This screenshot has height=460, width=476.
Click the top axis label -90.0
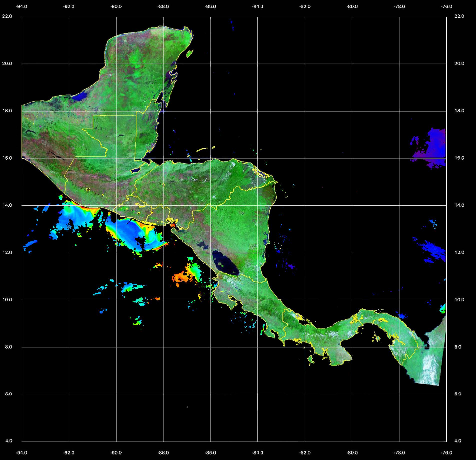click(x=116, y=7)
